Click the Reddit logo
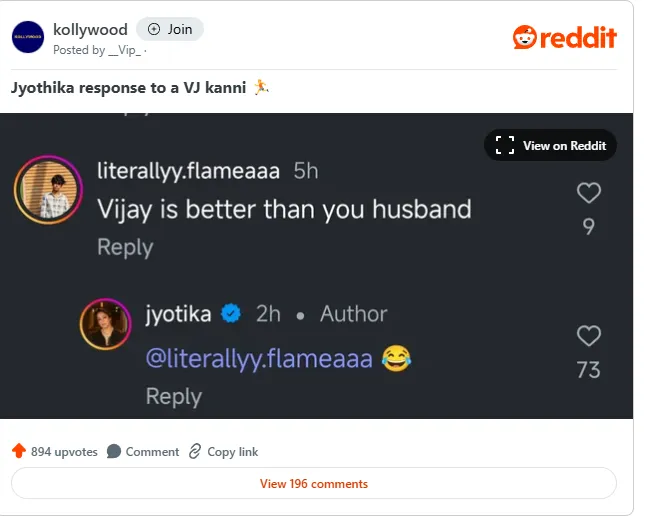The height and width of the screenshot is (520, 650). pyautogui.click(x=564, y=38)
